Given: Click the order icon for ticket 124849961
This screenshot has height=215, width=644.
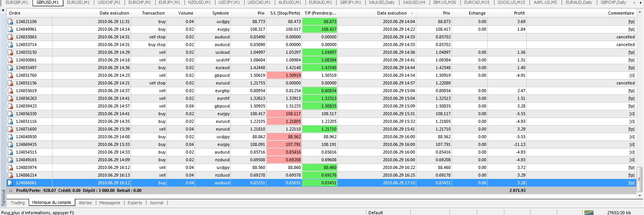Looking at the screenshot, I should (10, 29).
